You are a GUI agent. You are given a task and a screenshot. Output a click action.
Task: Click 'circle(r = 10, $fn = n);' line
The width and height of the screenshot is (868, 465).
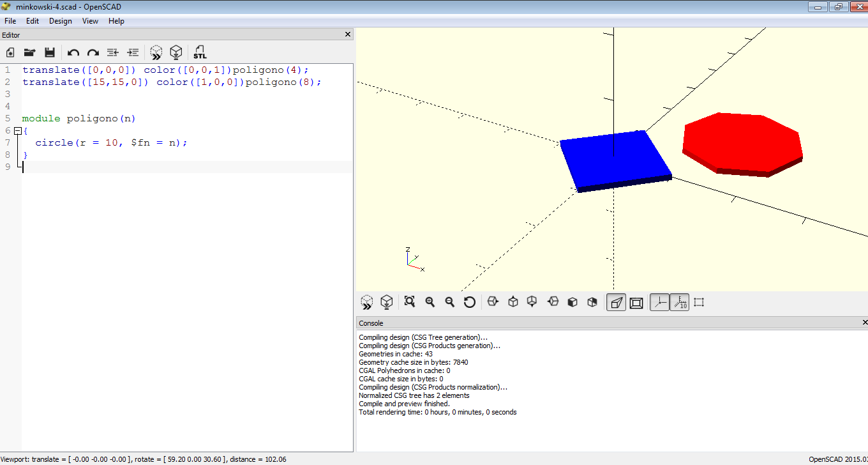[x=112, y=142]
